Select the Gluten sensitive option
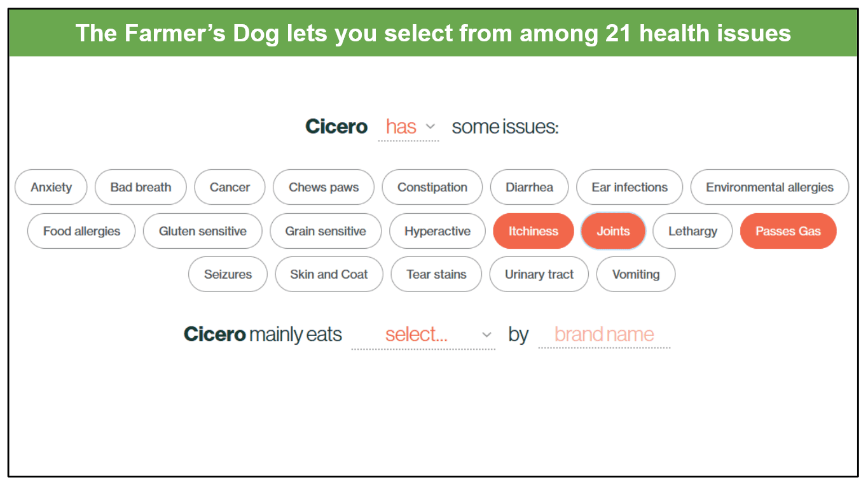 (x=202, y=231)
